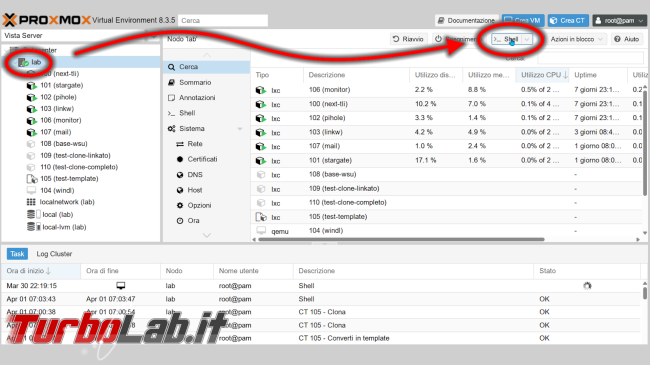
Task: Click template icon in 105 (test-template) grid row
Action: pos(261,217)
